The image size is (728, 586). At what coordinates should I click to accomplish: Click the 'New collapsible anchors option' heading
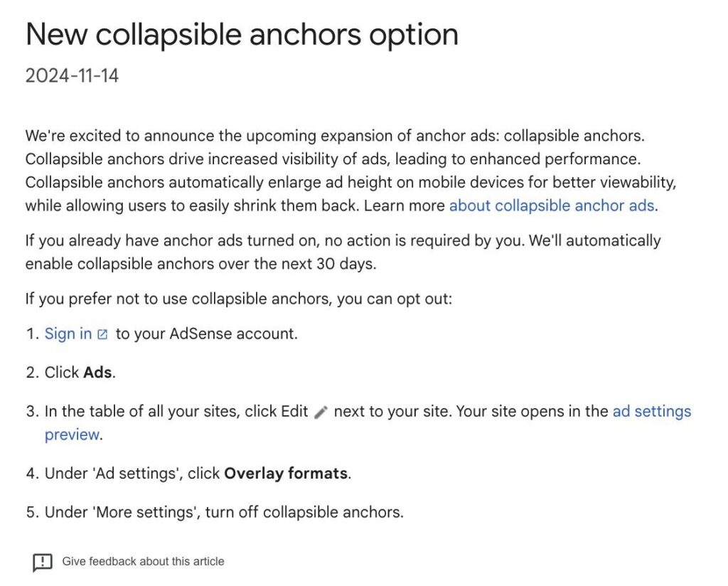[242, 34]
